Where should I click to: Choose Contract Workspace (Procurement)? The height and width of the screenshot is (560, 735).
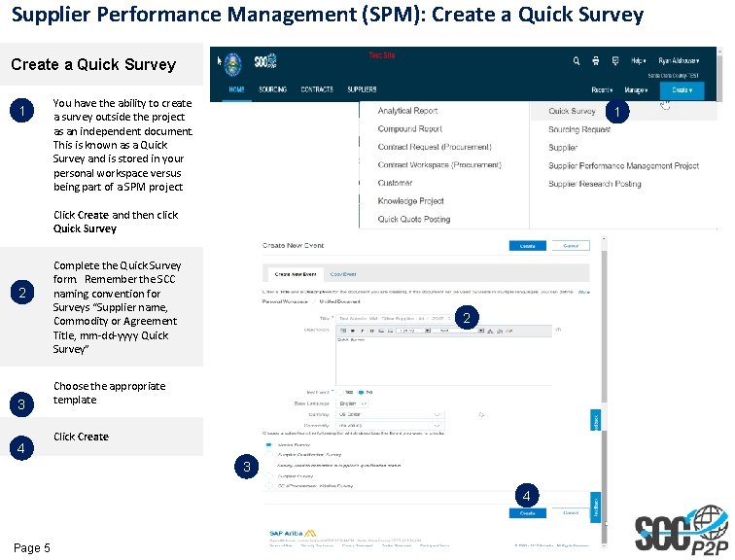(439, 165)
